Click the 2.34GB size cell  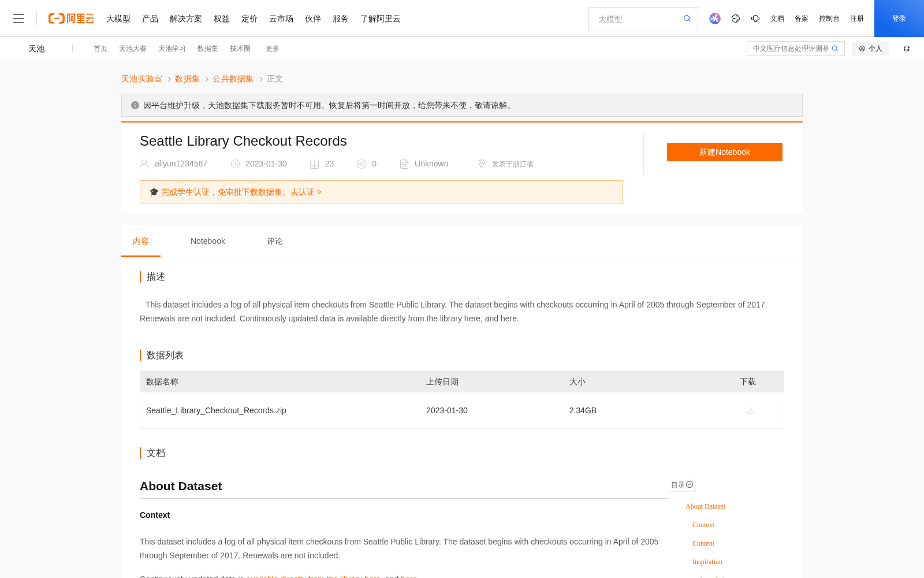pyautogui.click(x=583, y=410)
